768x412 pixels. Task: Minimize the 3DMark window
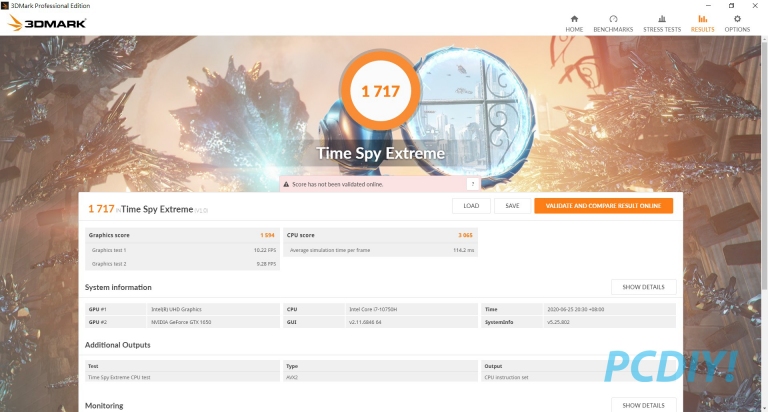[x=708, y=5]
